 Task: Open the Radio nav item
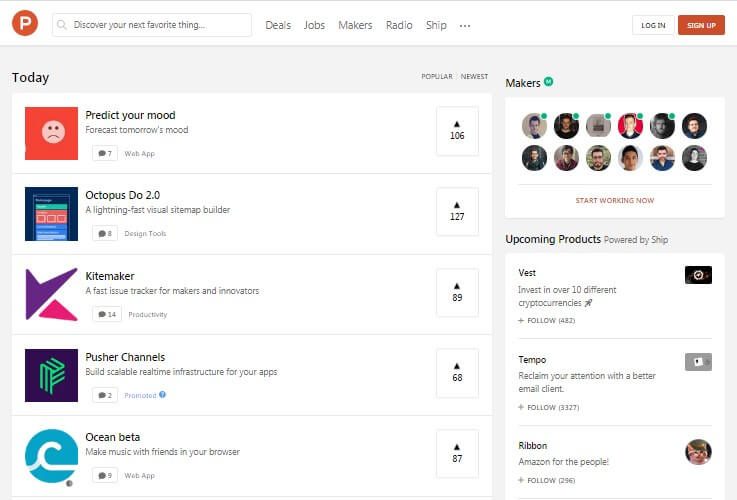coord(399,25)
